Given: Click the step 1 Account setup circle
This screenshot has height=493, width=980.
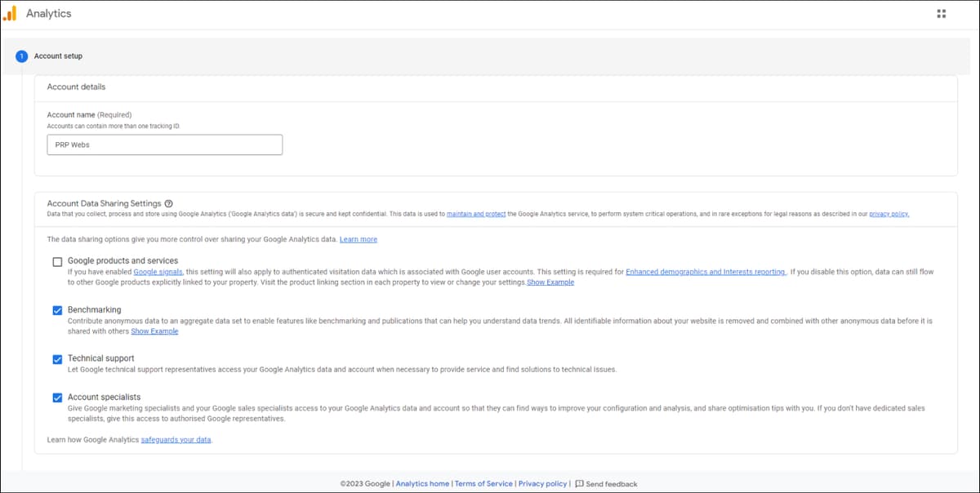Looking at the screenshot, I should [x=22, y=56].
